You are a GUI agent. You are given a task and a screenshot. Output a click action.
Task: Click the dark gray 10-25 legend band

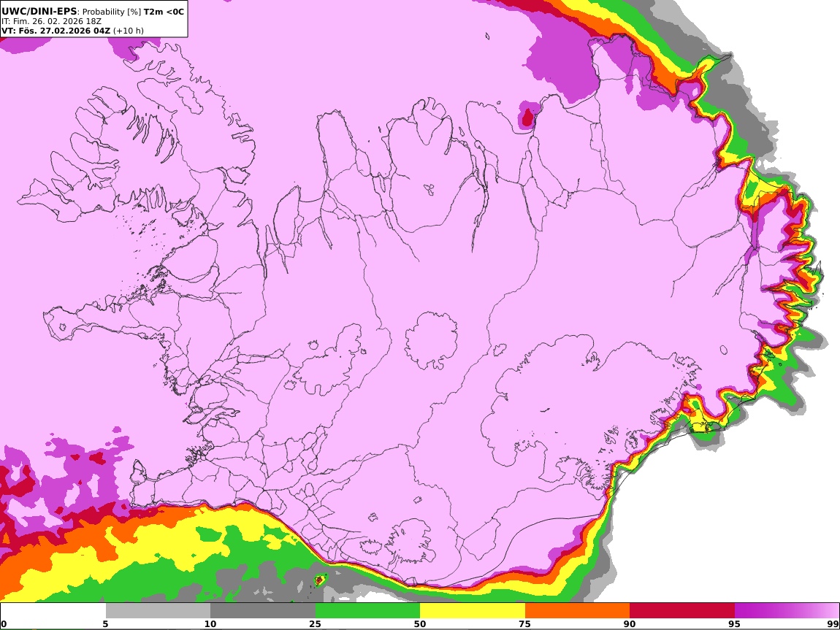pos(262,610)
